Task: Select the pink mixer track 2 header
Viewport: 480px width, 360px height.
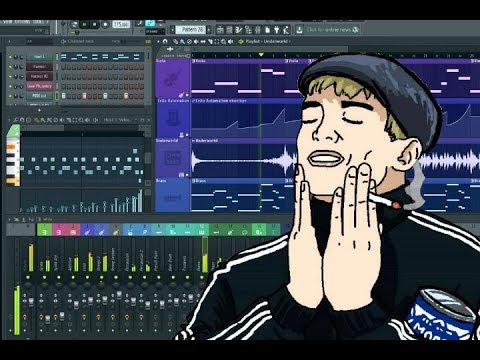Action: coord(59,230)
